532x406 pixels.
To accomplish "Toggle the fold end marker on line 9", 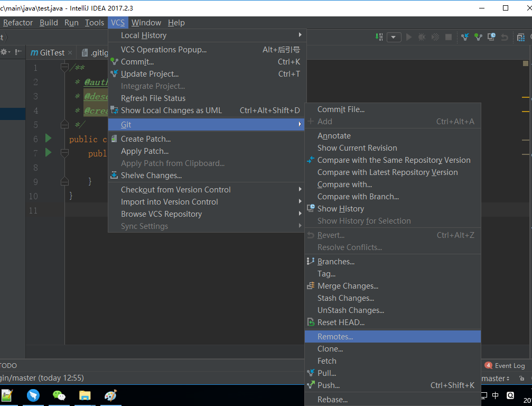I will pos(64,182).
